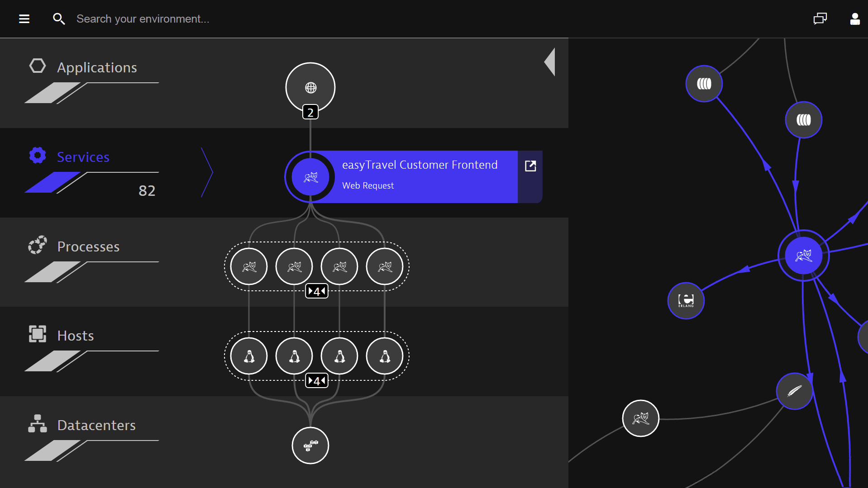Viewport: 868px width, 488px height.
Task: Click the third Linux host node
Action: [339, 356]
